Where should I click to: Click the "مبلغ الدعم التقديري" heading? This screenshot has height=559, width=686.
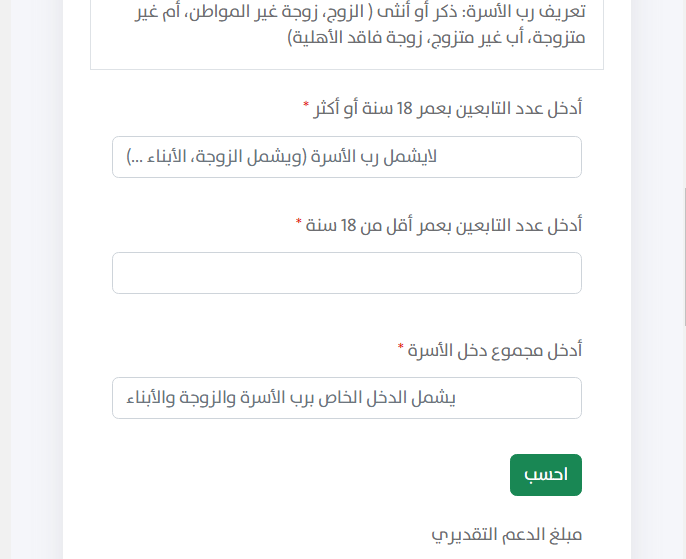[x=506, y=533]
